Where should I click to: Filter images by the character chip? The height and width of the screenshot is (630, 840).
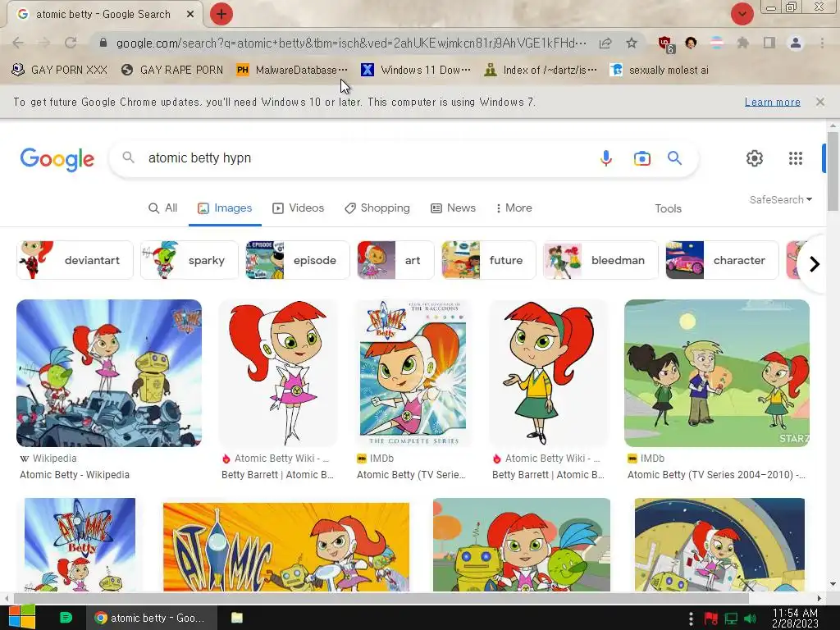pos(722,260)
